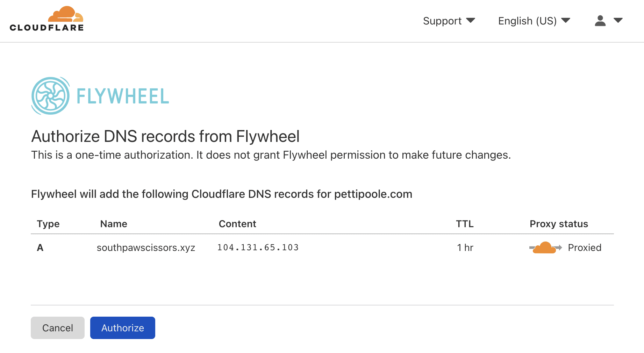Click the orange cloud Proxied icon

545,247
